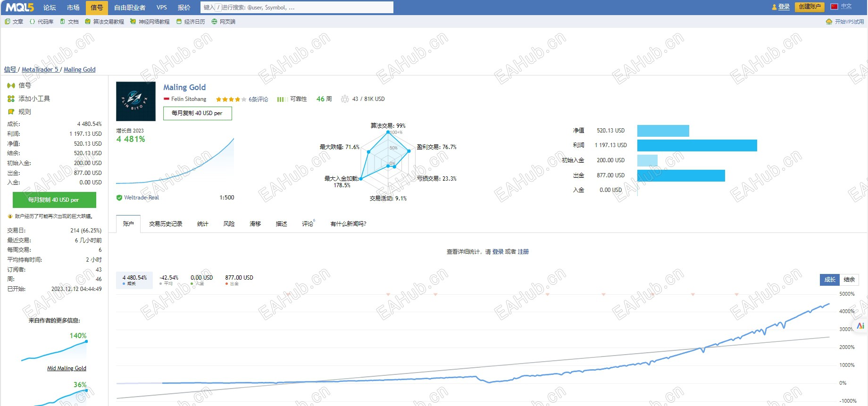Open the 市场 market menu

pyautogui.click(x=73, y=8)
